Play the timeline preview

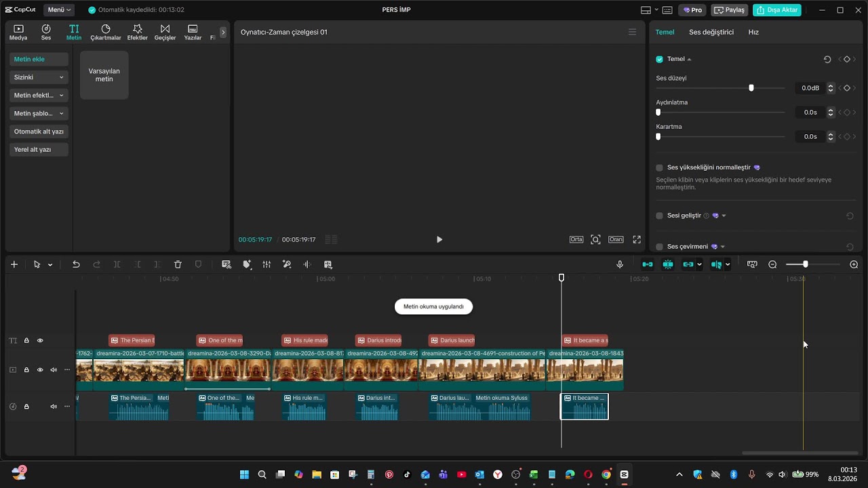439,239
